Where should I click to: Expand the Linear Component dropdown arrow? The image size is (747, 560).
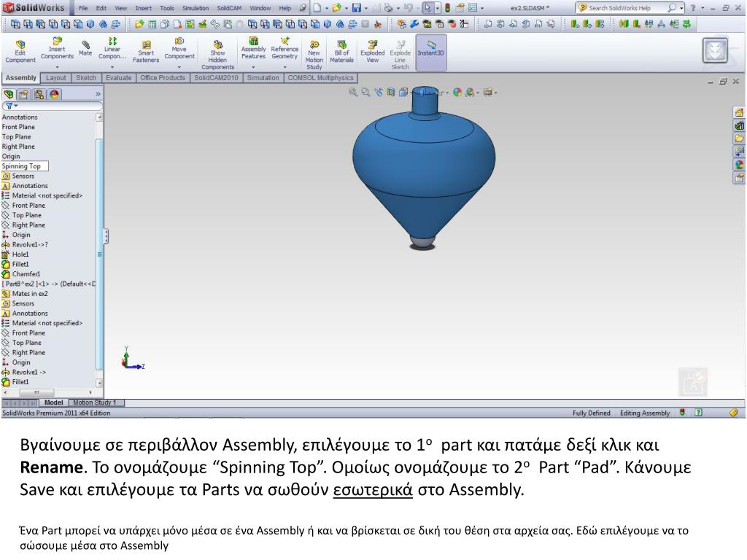[x=112, y=68]
